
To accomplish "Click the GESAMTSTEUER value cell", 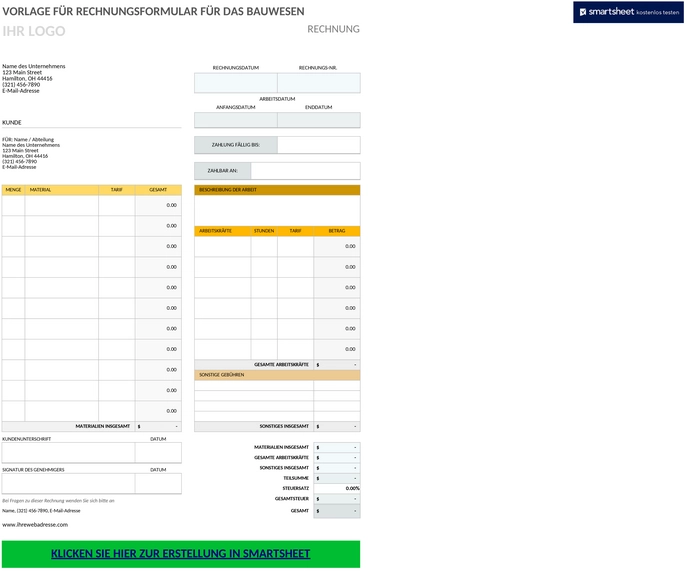I will (337, 499).
